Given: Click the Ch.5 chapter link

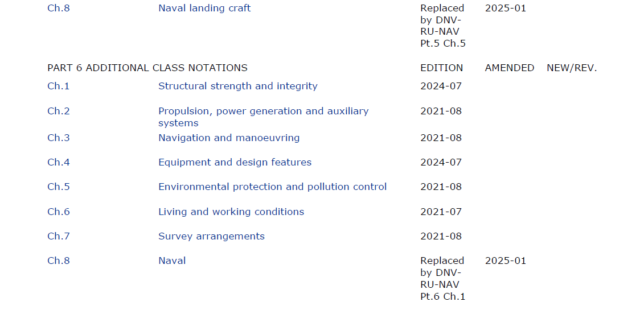Looking at the screenshot, I should (58, 187).
